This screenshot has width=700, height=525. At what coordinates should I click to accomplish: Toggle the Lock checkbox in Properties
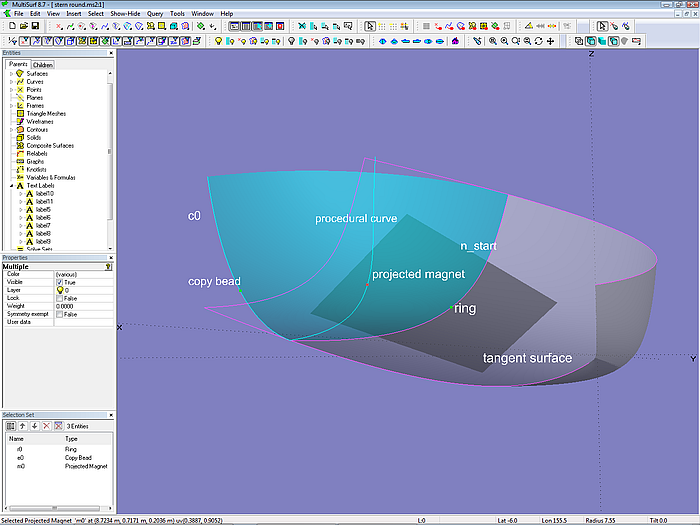click(x=59, y=298)
